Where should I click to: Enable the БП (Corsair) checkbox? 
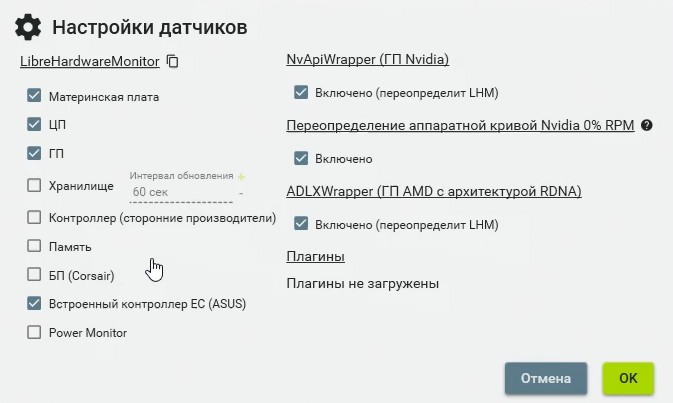click(x=34, y=274)
